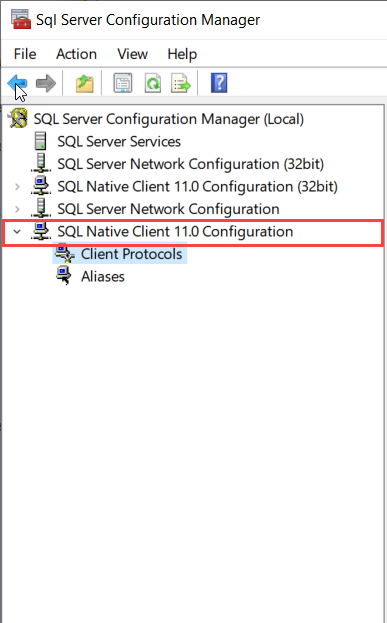Click the gray Forward arrow button
Screen dimensions: 387x623
click(x=46, y=83)
